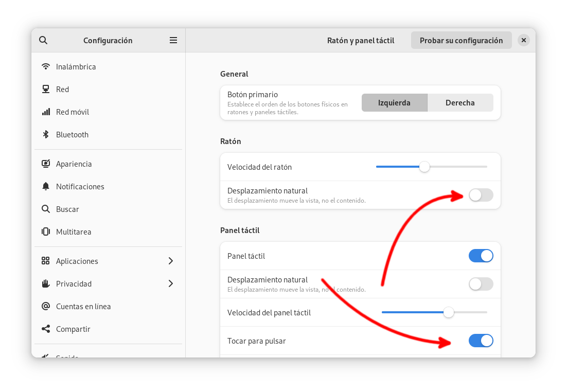Select Derecha as primary button
This screenshot has height=392, width=567.
pos(460,103)
